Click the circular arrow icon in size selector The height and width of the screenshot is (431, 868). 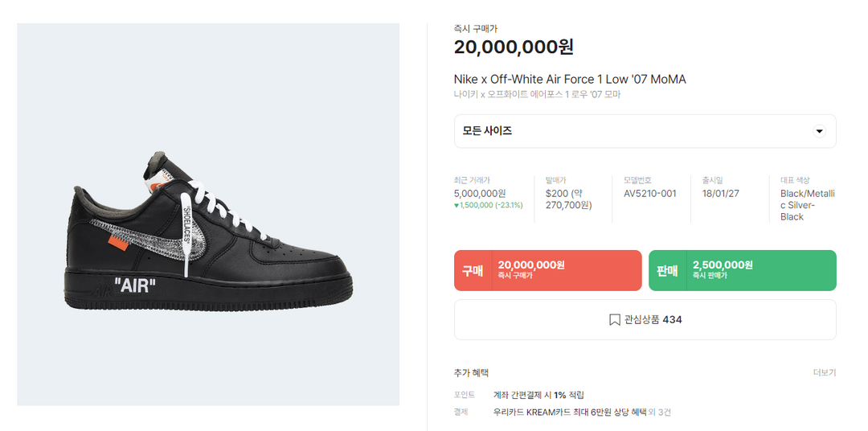click(819, 131)
